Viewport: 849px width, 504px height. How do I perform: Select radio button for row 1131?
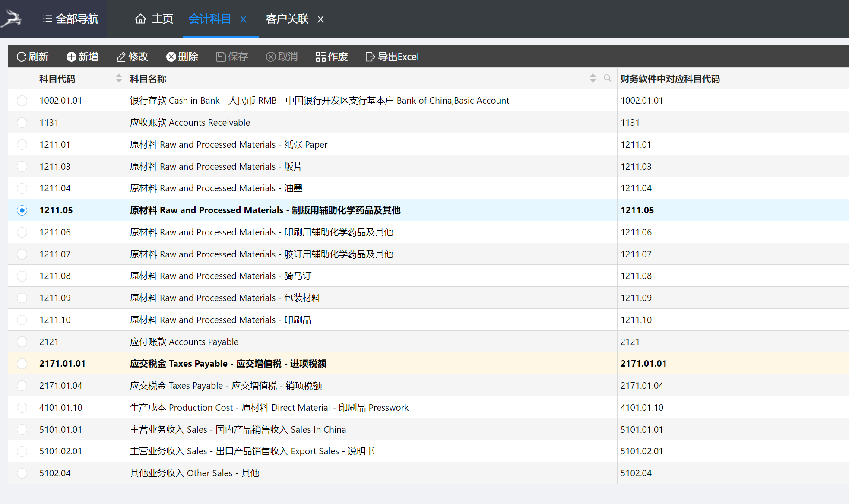click(22, 123)
